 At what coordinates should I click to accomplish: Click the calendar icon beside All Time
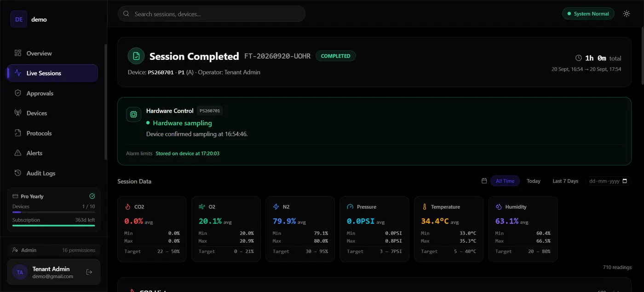484,181
